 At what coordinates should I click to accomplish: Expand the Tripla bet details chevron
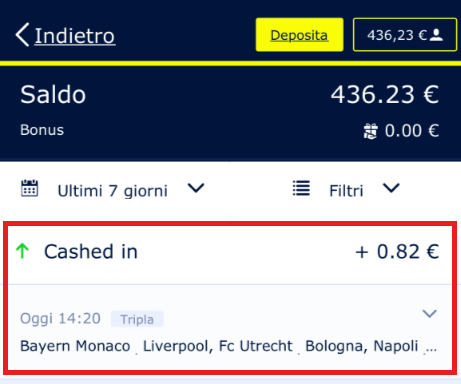[x=429, y=314]
